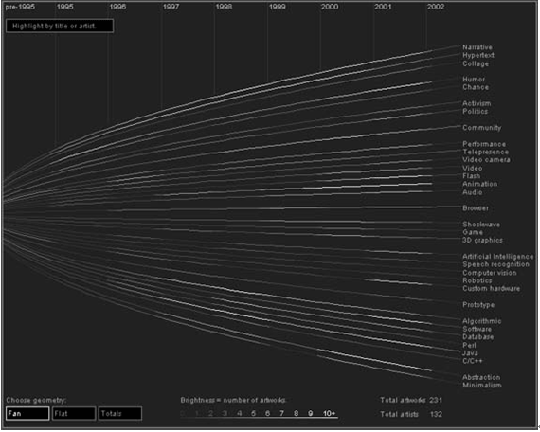Screen dimensions: 540x432
Task: Pick the Video camera category
Action: (486, 160)
